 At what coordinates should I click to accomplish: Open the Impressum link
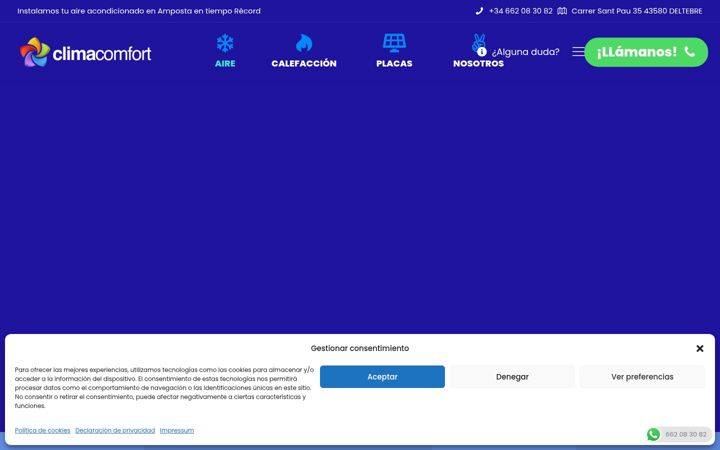pyautogui.click(x=177, y=430)
